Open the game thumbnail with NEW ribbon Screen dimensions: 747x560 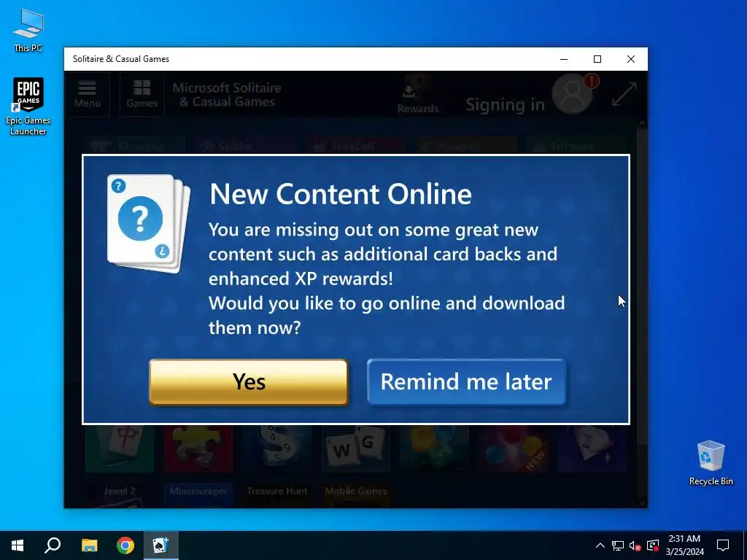point(514,448)
